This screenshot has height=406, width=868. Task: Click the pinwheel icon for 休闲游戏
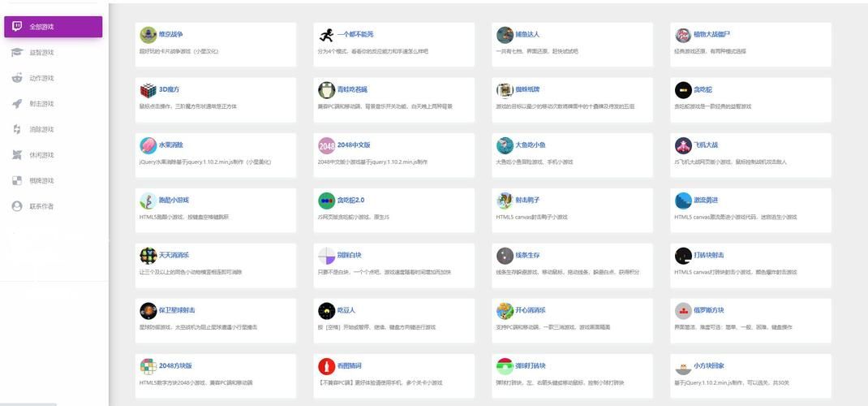[17, 155]
